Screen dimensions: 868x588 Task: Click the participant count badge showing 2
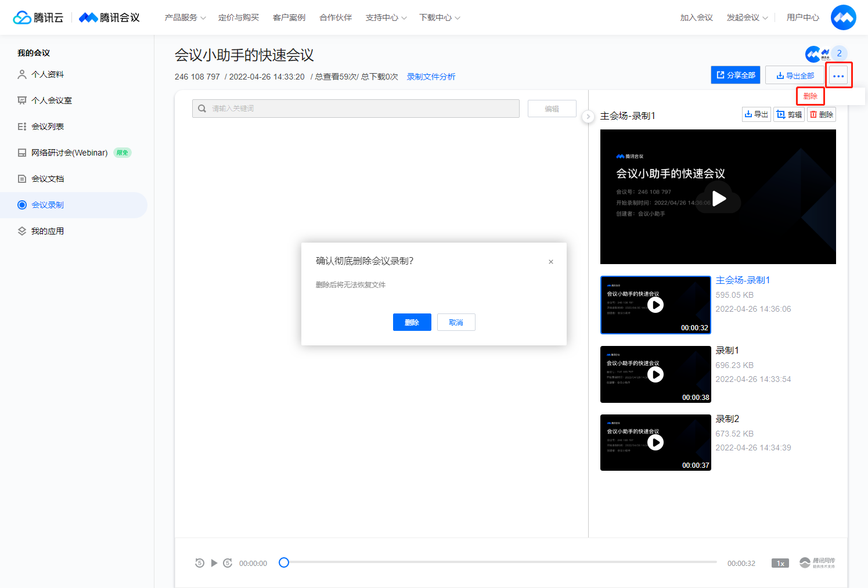(x=839, y=53)
